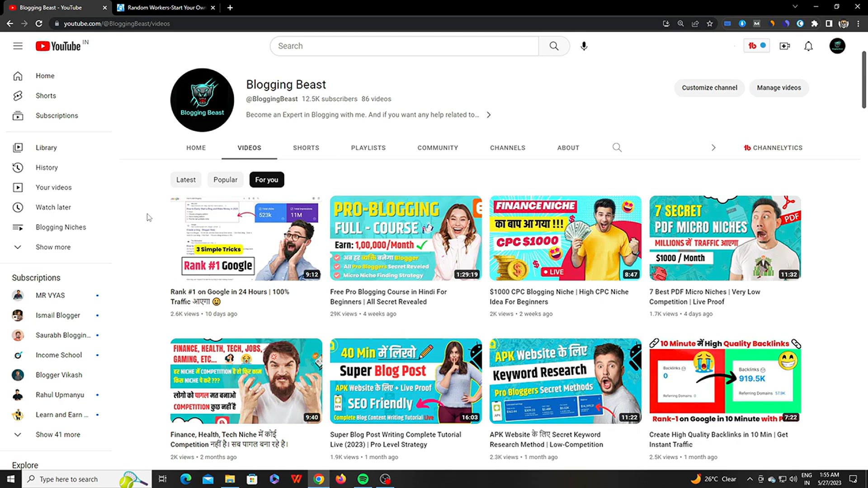Switch to the COMMUNITY channel tab
The image size is (868, 488).
point(438,148)
